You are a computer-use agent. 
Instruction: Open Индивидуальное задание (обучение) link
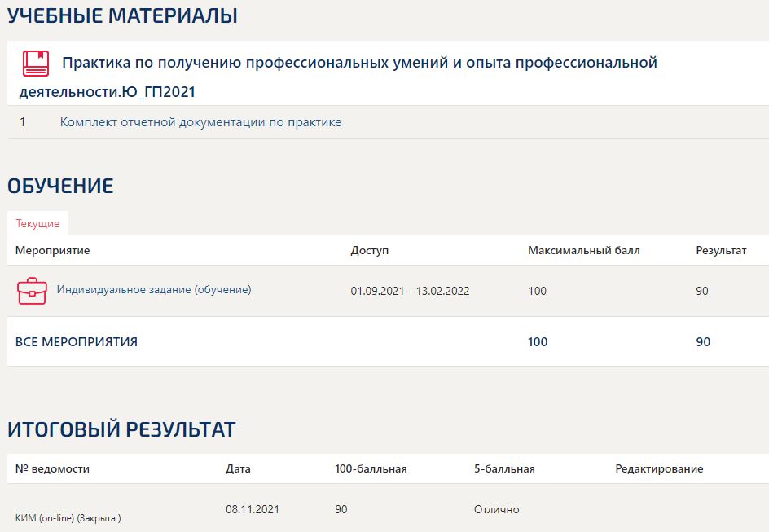tap(153, 289)
